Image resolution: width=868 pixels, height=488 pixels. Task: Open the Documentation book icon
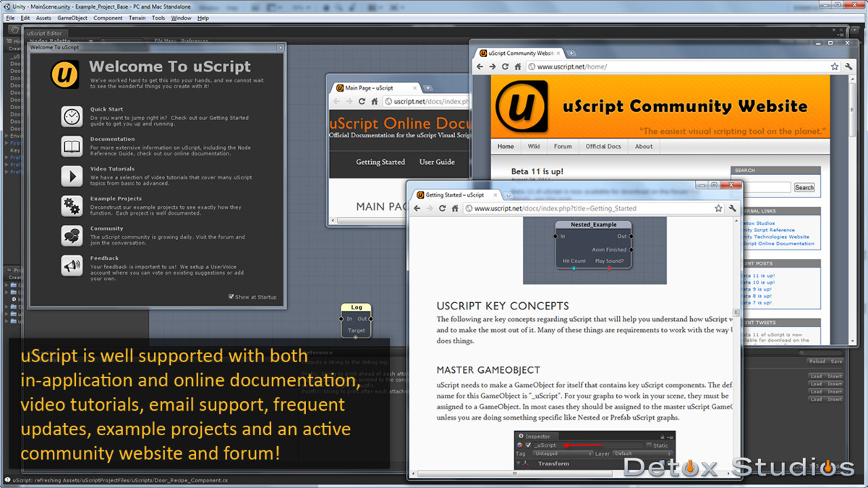point(72,147)
